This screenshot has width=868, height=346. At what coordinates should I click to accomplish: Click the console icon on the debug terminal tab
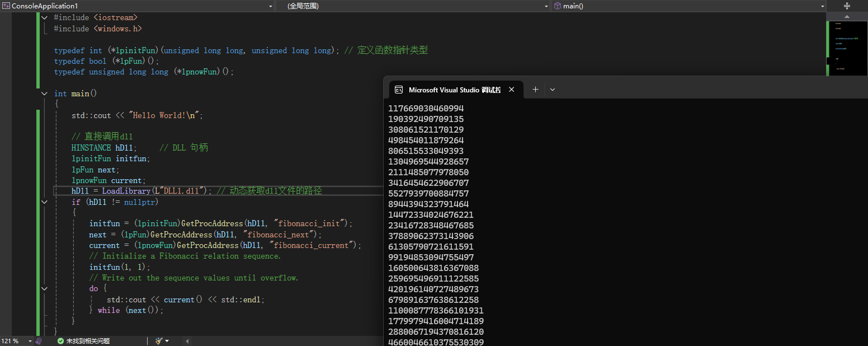pos(399,90)
